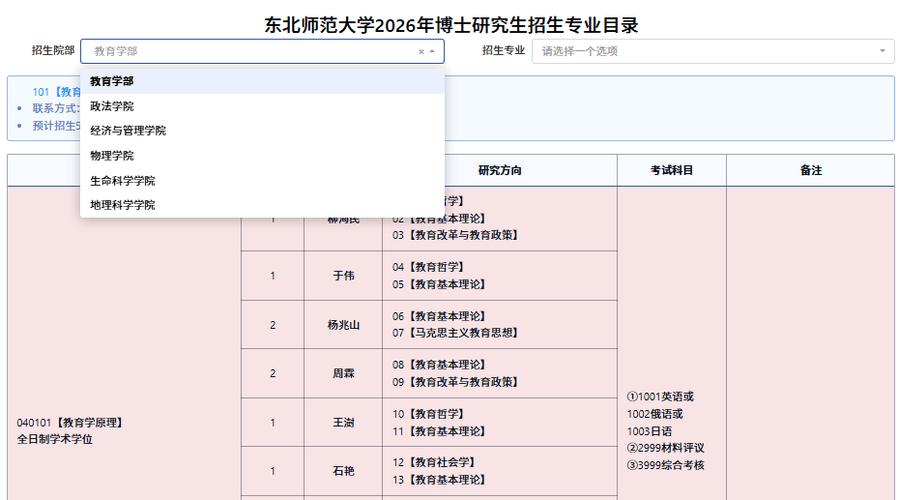The image size is (899, 500).
Task: Click advisor name 王澍
Action: point(343,423)
